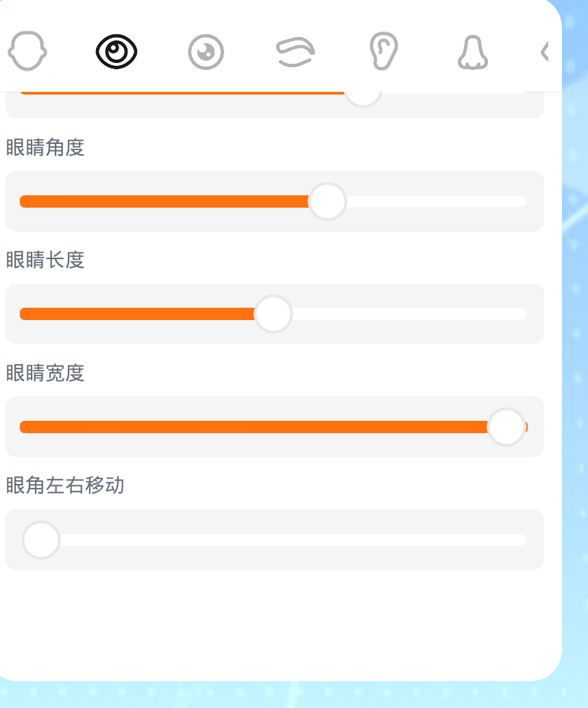Switch to the pupil/eyeball category icon
This screenshot has width=588, height=708.
click(x=206, y=53)
